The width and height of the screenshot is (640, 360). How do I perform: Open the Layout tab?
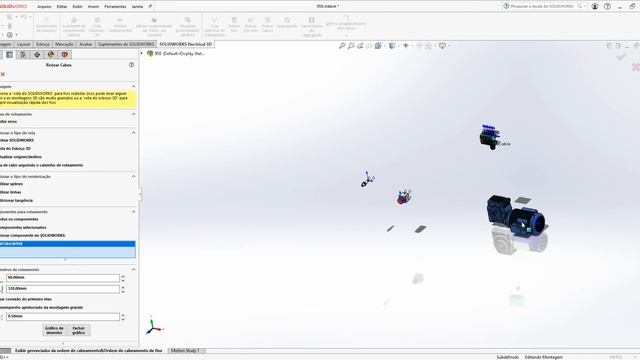tap(23, 44)
